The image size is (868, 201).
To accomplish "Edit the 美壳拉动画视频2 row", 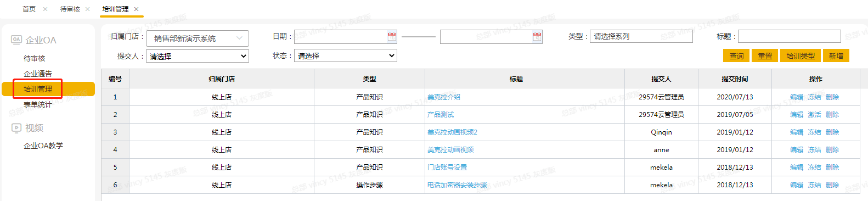I will click(x=797, y=132).
